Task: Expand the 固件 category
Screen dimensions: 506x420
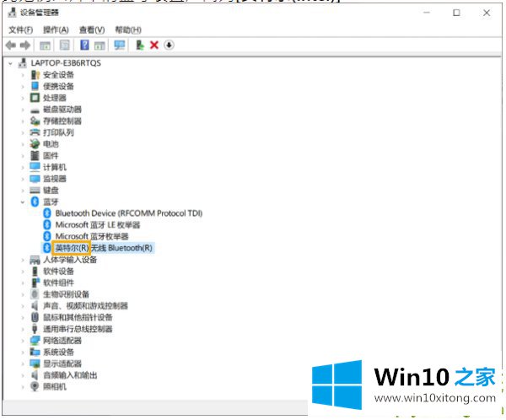Action: coord(23,156)
